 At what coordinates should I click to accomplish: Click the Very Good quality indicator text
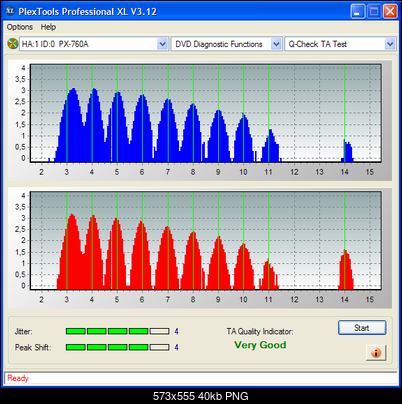pyautogui.click(x=260, y=345)
